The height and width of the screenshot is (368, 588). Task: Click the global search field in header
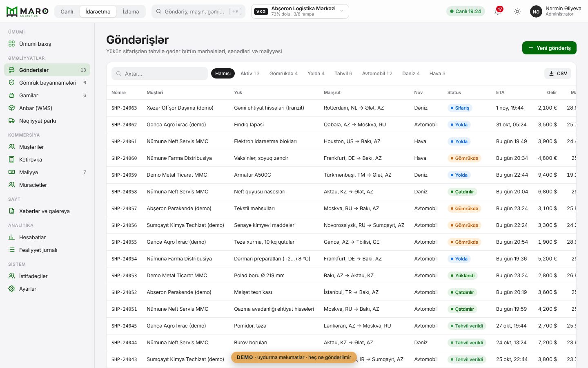198,11
